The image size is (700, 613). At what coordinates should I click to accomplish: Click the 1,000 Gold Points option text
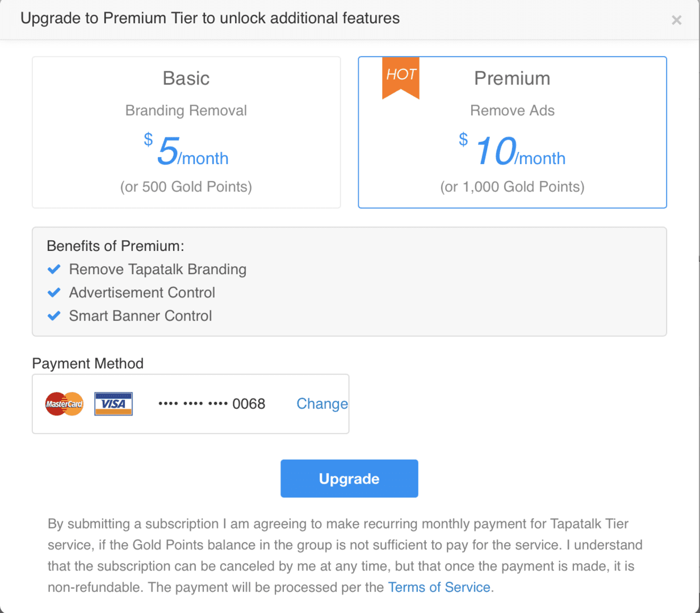tap(512, 187)
